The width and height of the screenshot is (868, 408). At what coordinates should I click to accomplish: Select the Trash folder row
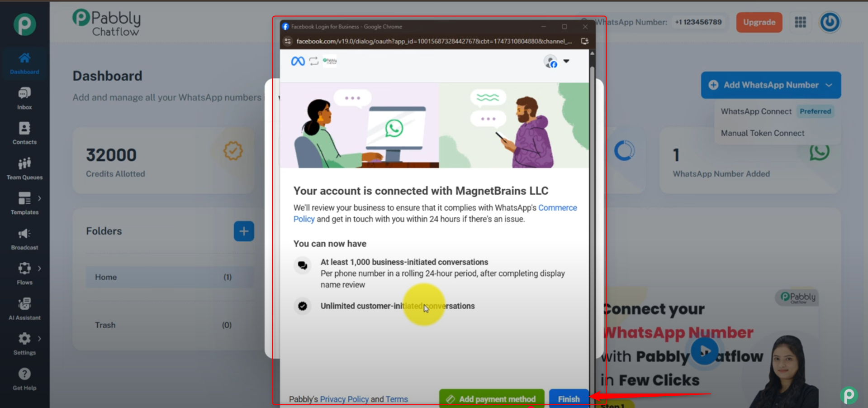[x=170, y=325]
